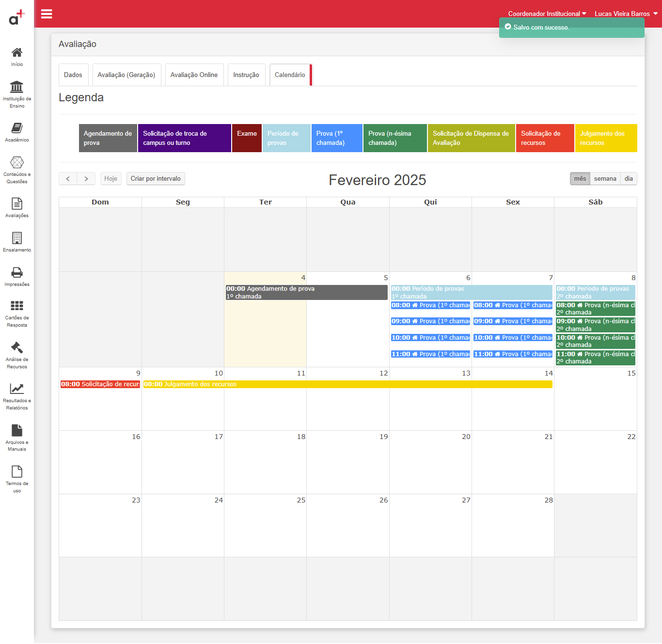Open 09:00 Prova event on Thursday 6
This screenshot has width=662, height=644.
click(x=430, y=321)
